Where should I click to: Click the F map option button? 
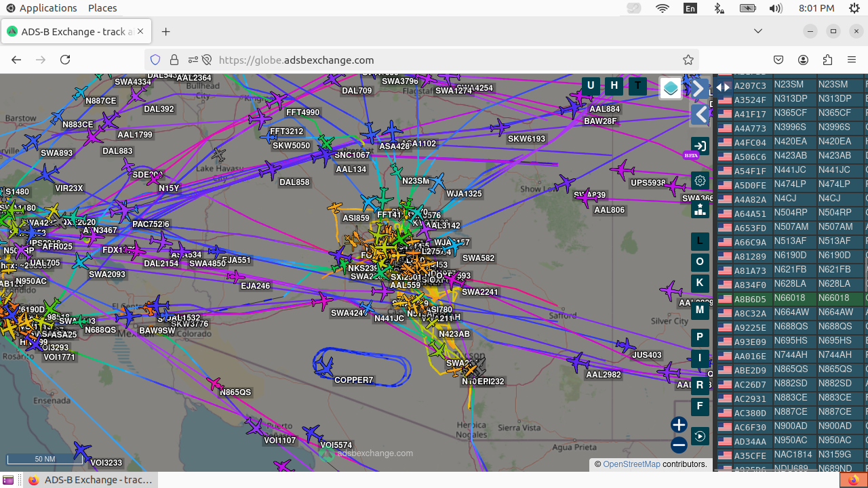pos(700,407)
